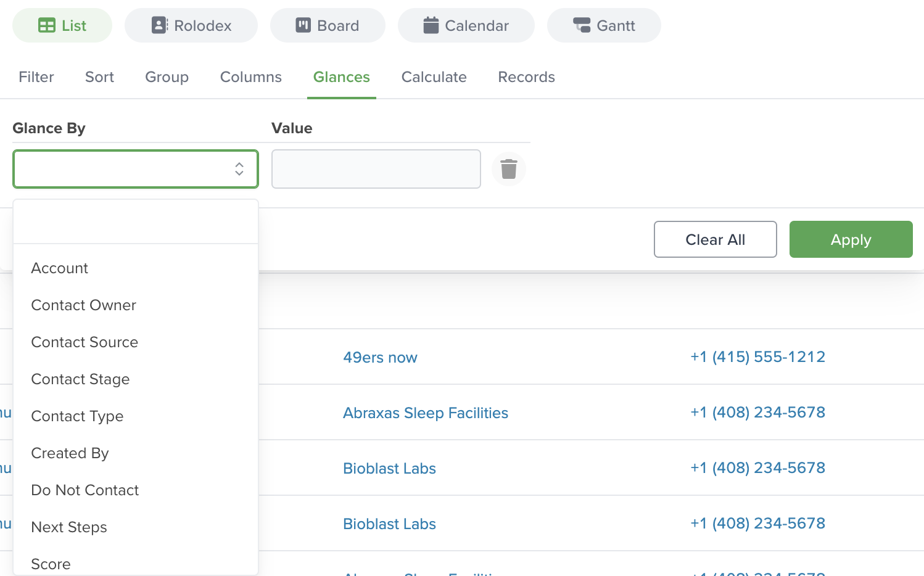
Task: Select Next Steps from the list
Action: tap(136, 527)
